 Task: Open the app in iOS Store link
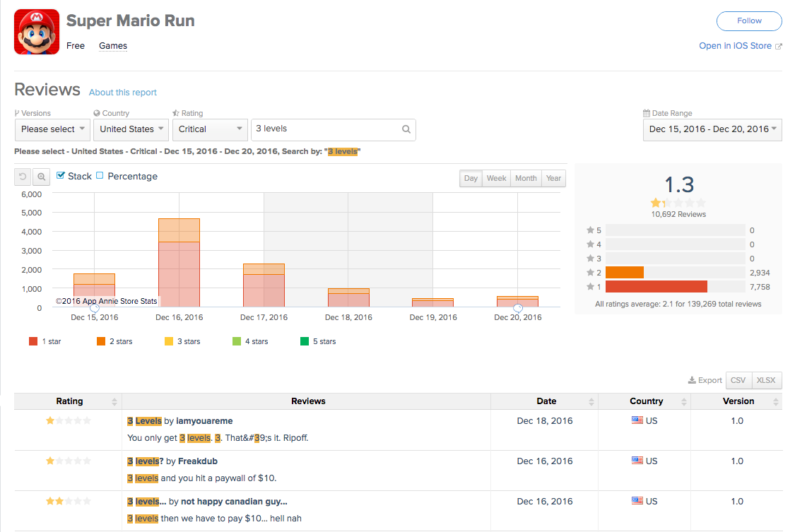coord(735,46)
